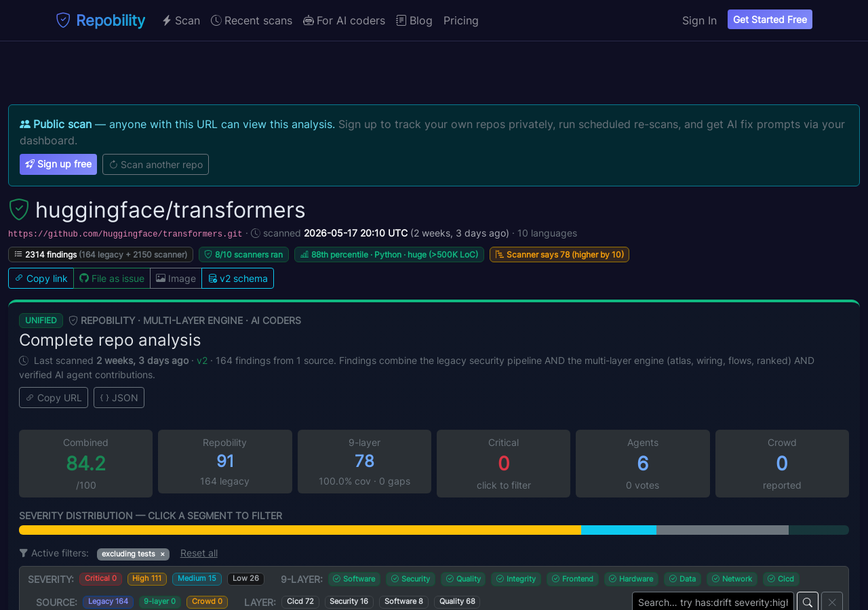This screenshot has height=610, width=868.
Task: Click Copy link button
Action: pyautogui.click(x=41, y=278)
